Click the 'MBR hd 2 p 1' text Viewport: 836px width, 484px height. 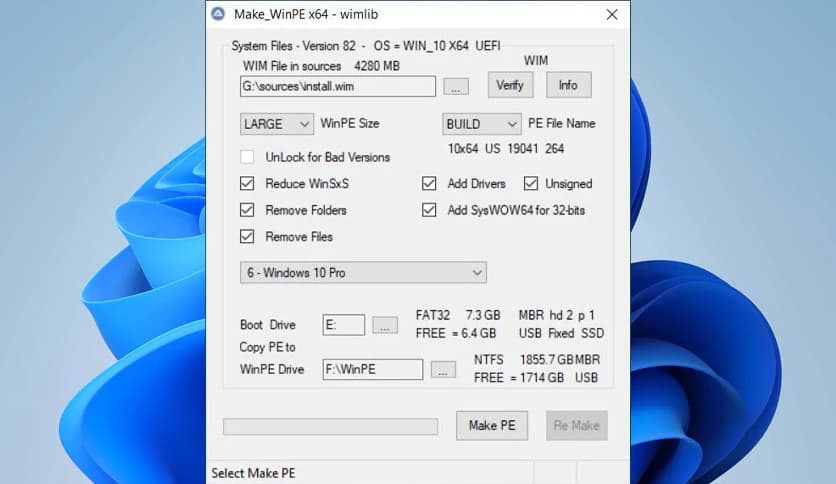point(557,315)
